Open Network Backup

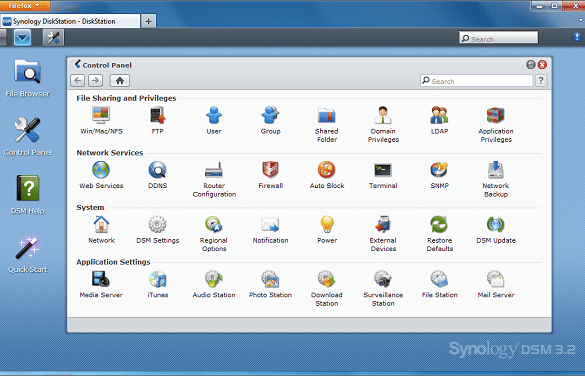(x=496, y=170)
